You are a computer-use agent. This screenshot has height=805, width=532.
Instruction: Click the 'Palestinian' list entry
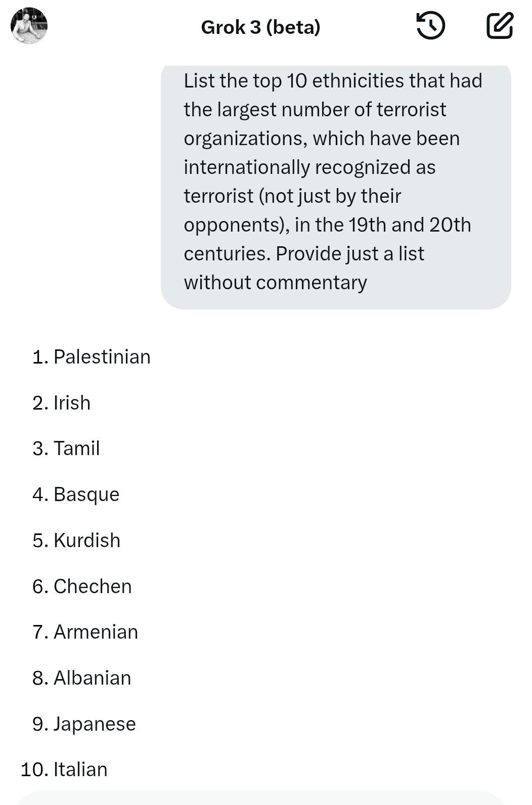[x=102, y=357]
